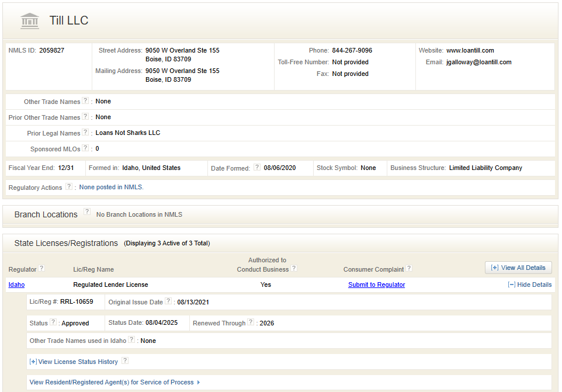Open help icon next to Other Trade Names
This screenshot has height=392, width=562.
tap(85, 100)
